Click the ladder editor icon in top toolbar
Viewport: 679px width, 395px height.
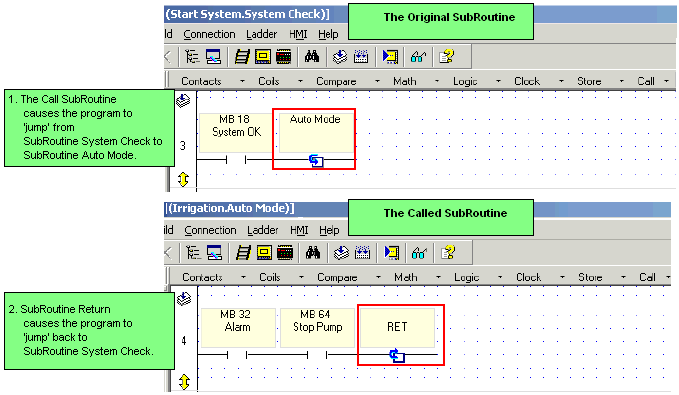coord(242,56)
